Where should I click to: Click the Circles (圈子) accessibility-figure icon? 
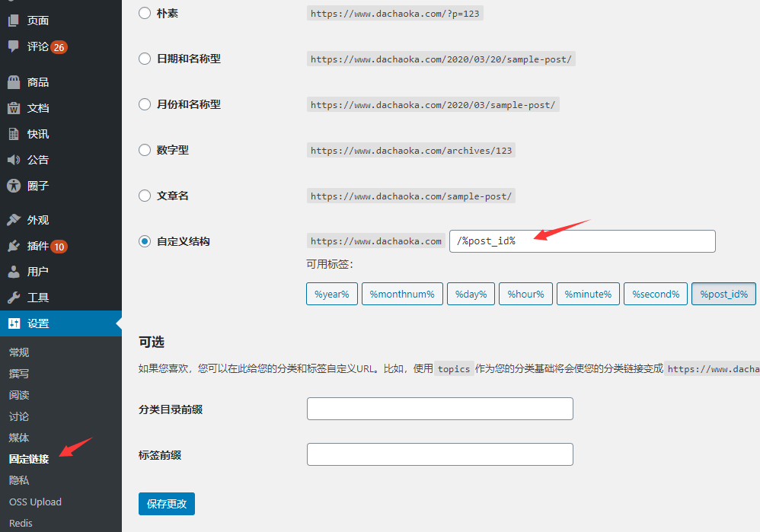click(x=14, y=185)
